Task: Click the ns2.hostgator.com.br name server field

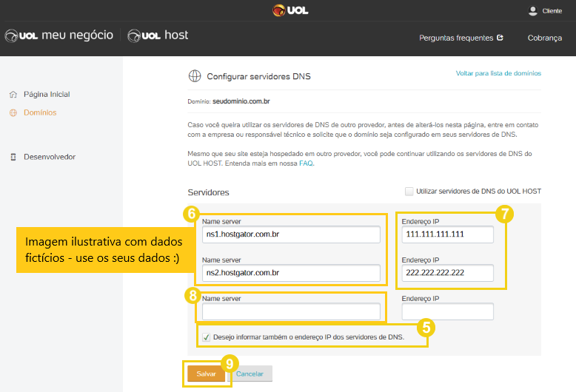Action: [291, 273]
